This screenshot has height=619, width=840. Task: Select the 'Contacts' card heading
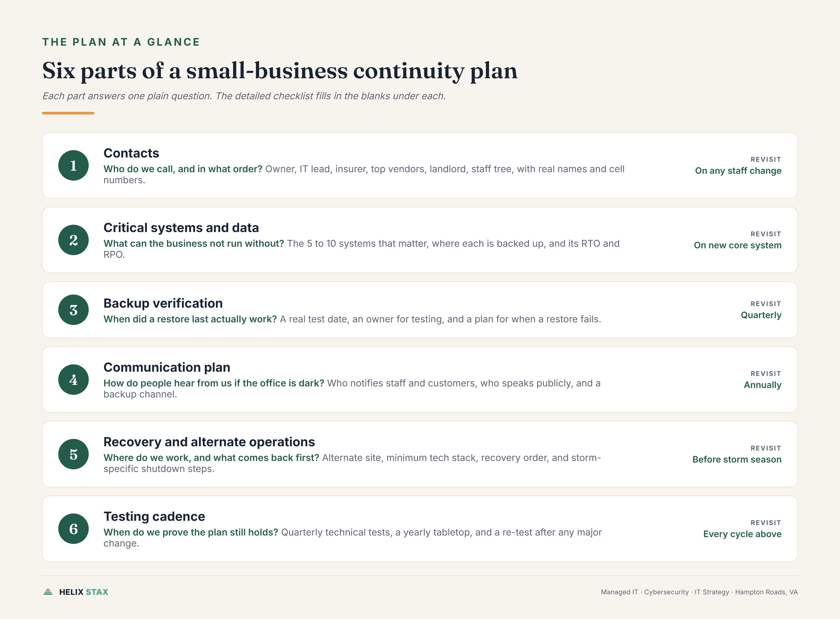click(131, 153)
